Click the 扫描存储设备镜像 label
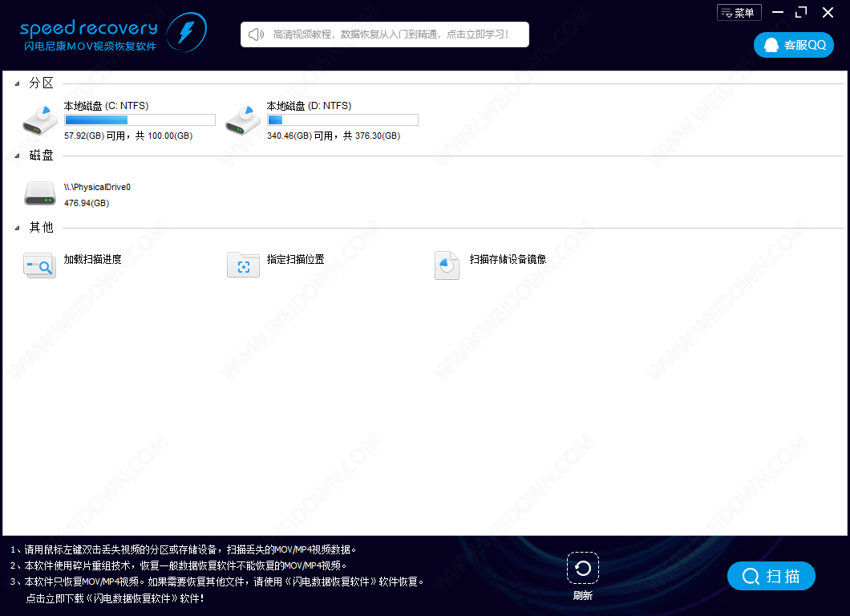The height and width of the screenshot is (616, 850). [508, 259]
